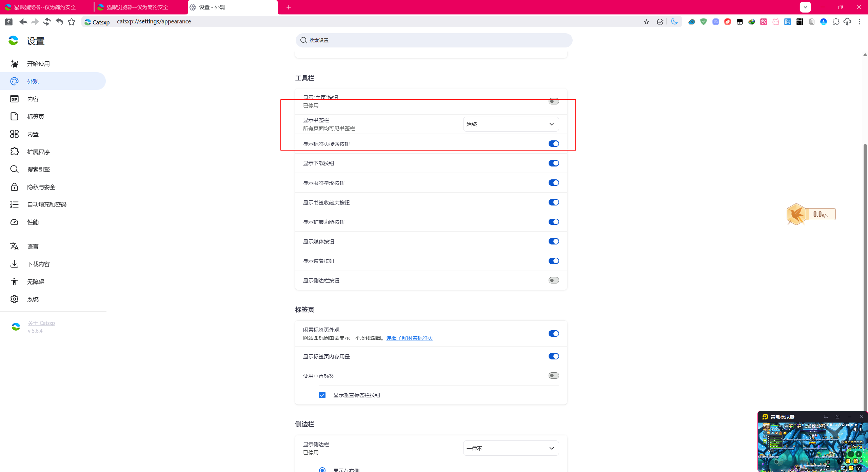This screenshot has height=472, width=868.
Task: Toggle dark mode with the moon icon
Action: coord(674,21)
